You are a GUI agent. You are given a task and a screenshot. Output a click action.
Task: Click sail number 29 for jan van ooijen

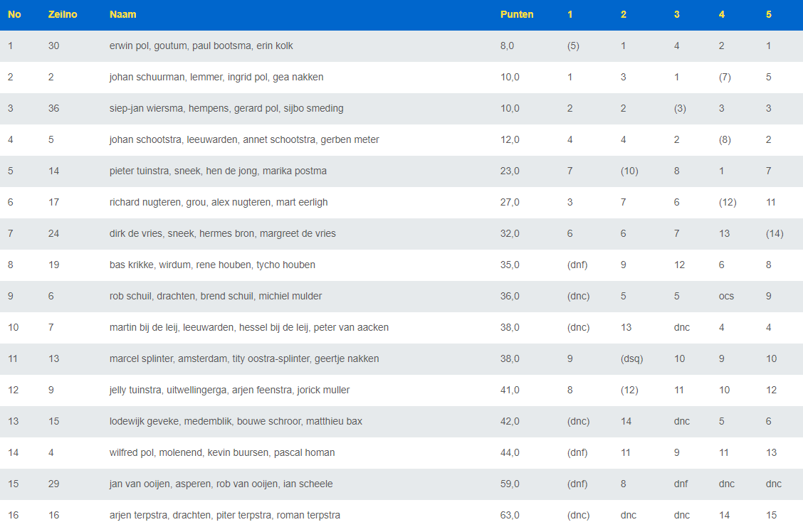(54, 484)
